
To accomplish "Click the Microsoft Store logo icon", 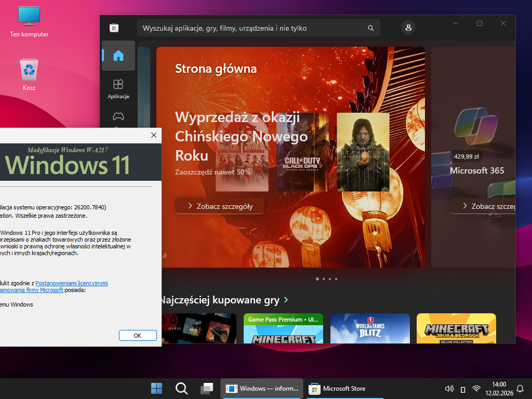I will [114, 28].
